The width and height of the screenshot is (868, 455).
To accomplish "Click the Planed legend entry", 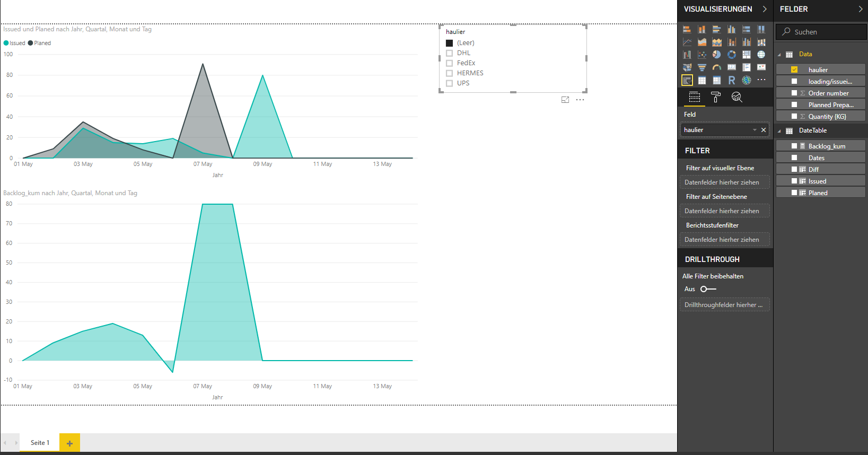I will [39, 43].
